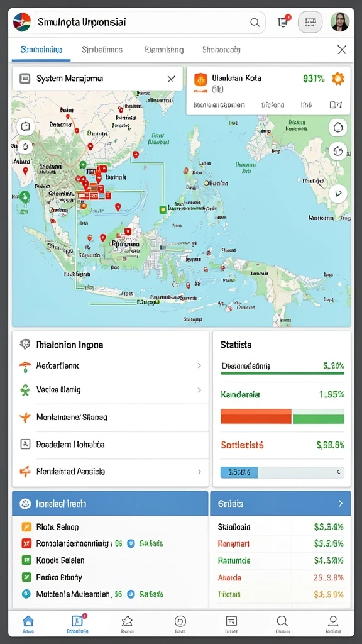This screenshot has height=644, width=362.
Task: Click the green Rastumde table row
Action: [x=280, y=560]
